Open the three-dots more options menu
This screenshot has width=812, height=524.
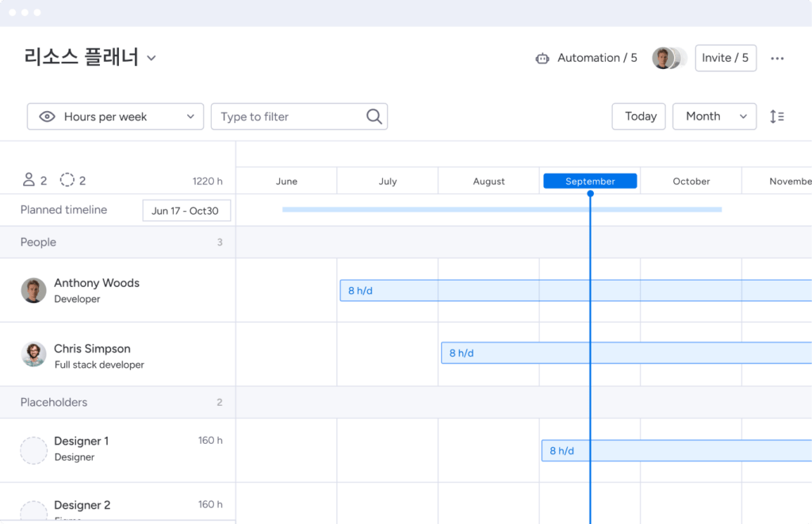pyautogui.click(x=777, y=58)
